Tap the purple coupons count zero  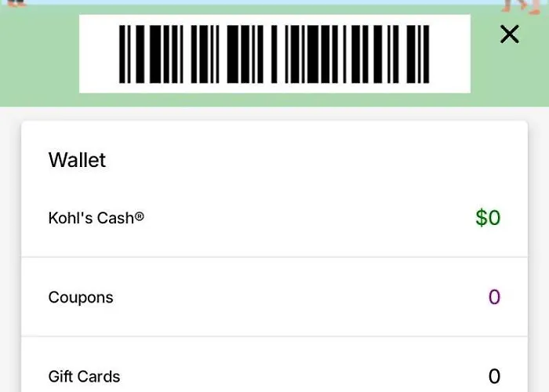[x=494, y=297]
